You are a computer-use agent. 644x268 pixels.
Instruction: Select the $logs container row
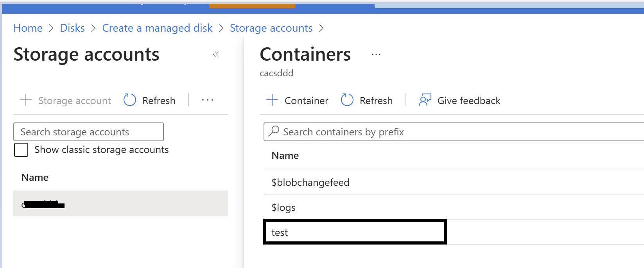(x=454, y=207)
